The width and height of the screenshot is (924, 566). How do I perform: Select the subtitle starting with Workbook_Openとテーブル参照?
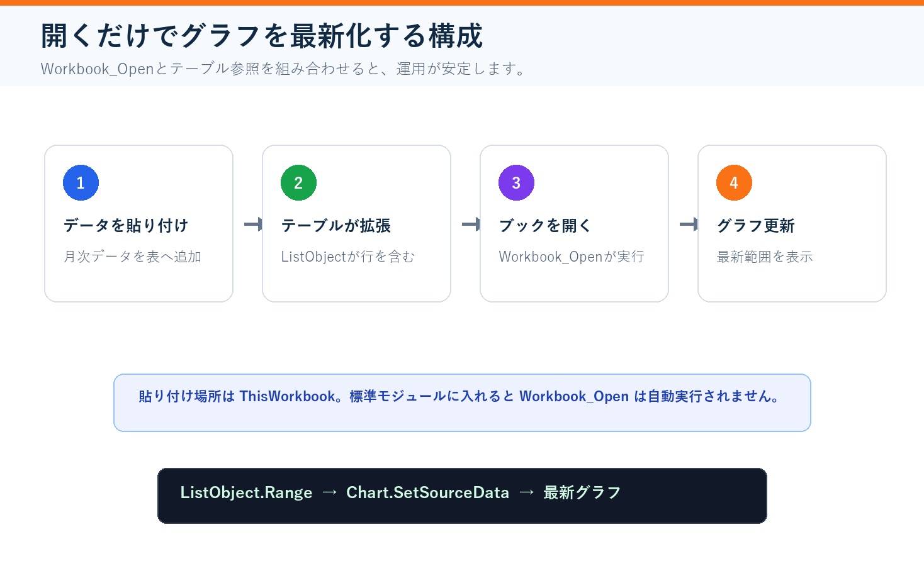click(x=285, y=69)
